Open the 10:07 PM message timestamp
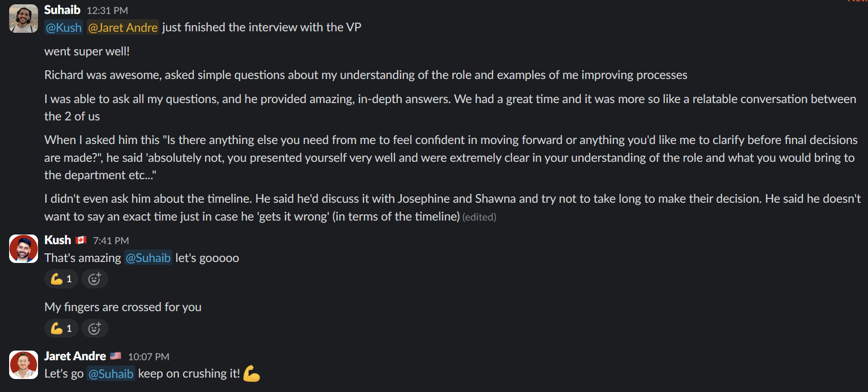 (x=148, y=357)
